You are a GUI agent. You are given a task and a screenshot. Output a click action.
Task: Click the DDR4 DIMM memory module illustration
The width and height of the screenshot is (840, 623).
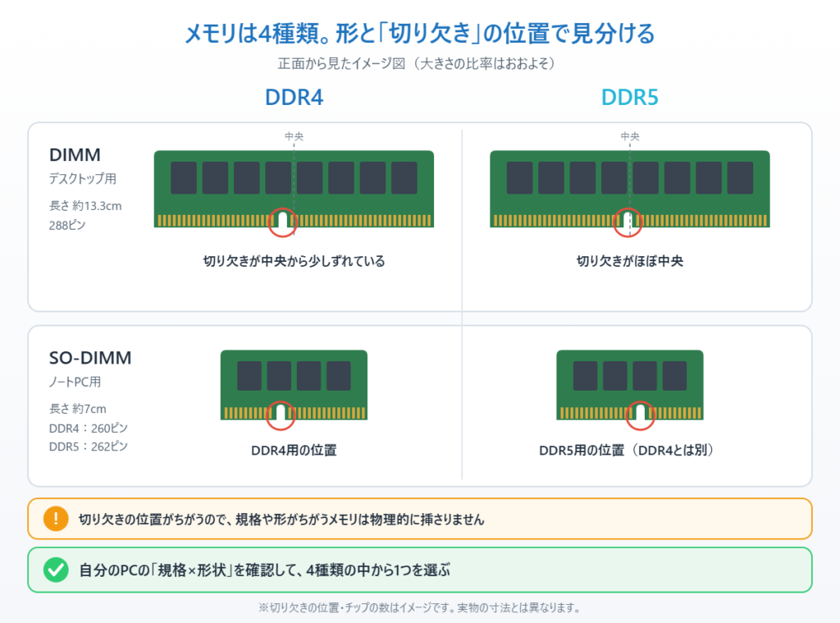pyautogui.click(x=294, y=189)
